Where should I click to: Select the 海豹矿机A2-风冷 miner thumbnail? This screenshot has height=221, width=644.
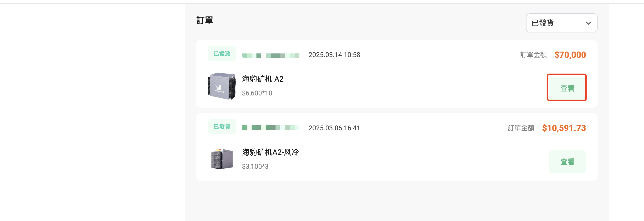click(222, 159)
